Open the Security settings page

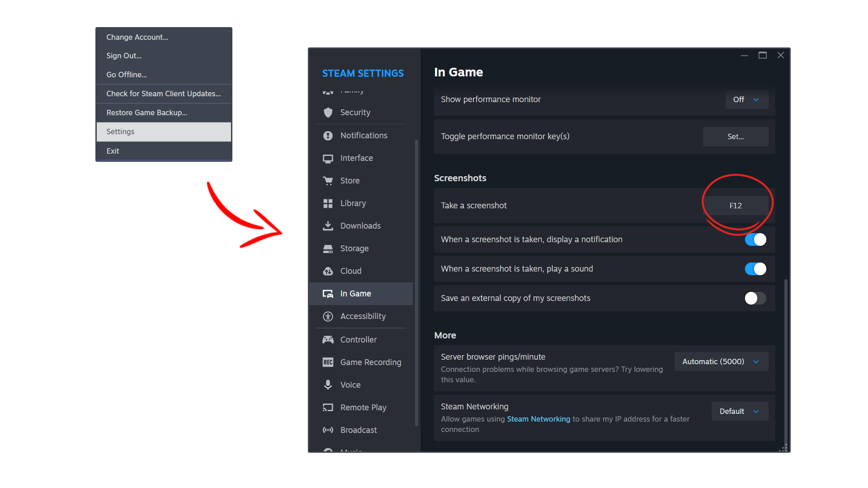(x=361, y=113)
